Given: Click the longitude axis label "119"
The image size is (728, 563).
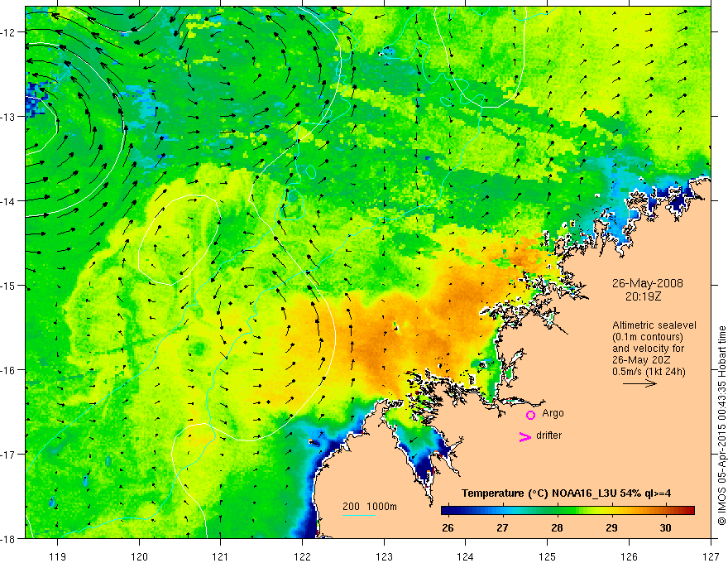Looking at the screenshot, I should click(x=57, y=556).
